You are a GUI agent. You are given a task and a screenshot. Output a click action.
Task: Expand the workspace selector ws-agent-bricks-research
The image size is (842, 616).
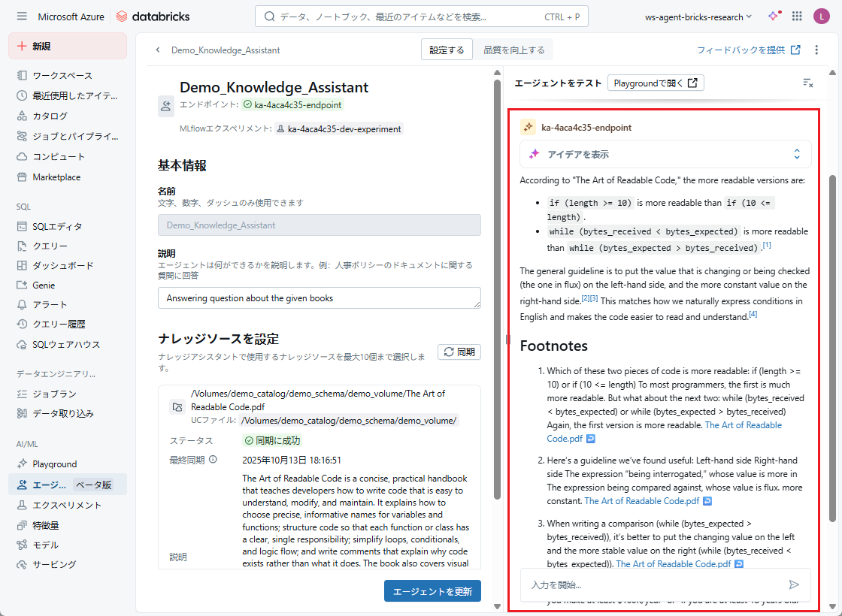(x=698, y=17)
